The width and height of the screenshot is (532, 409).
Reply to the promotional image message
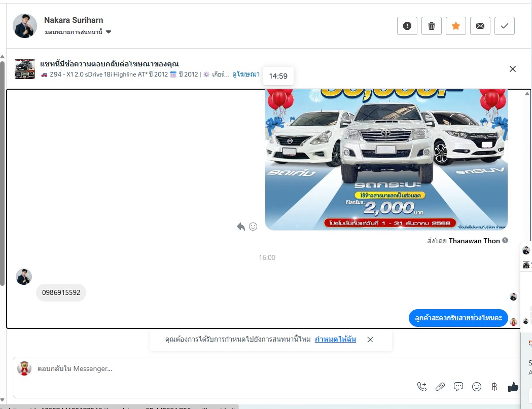point(241,227)
